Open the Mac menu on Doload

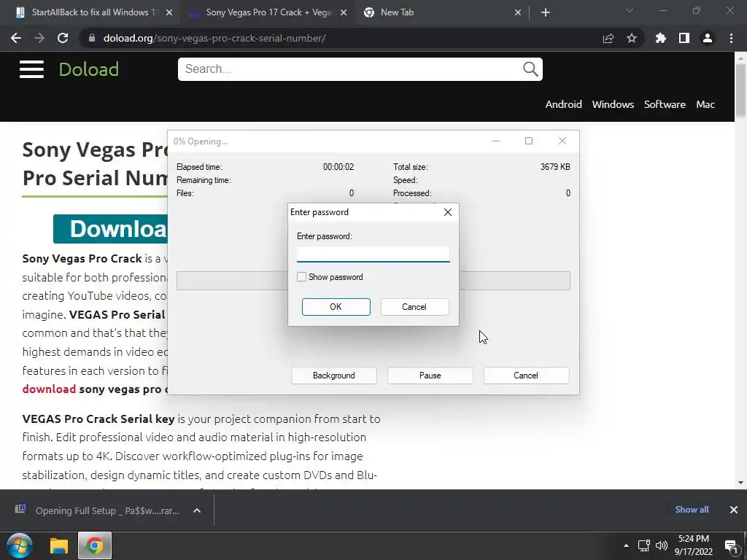(x=705, y=104)
